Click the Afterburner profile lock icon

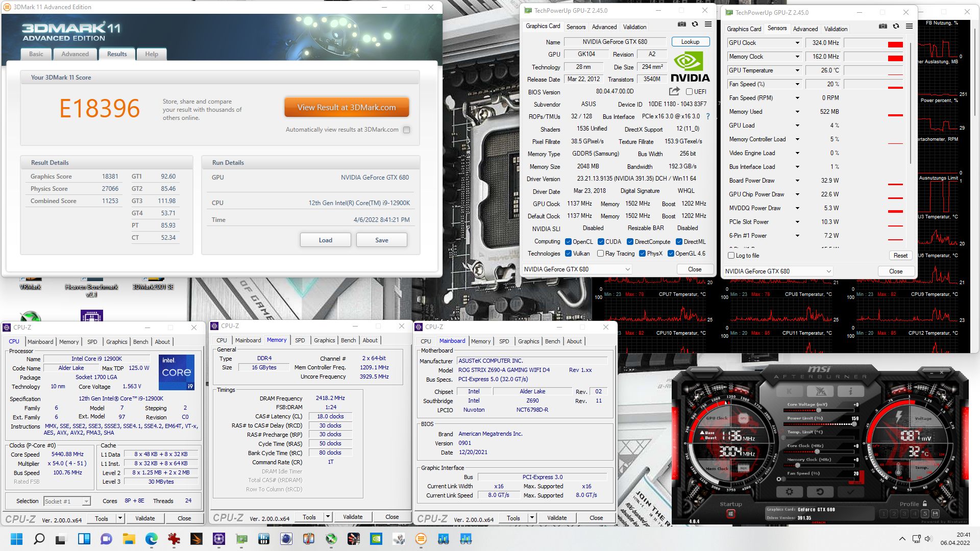click(x=925, y=504)
